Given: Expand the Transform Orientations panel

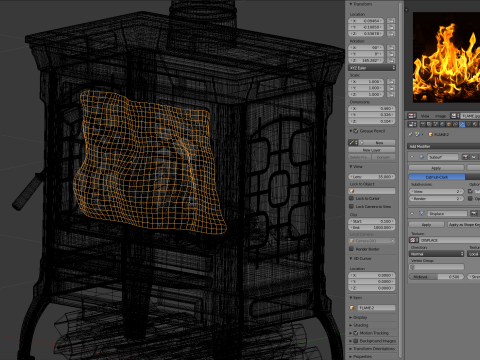Looking at the screenshot, I should [351, 349].
